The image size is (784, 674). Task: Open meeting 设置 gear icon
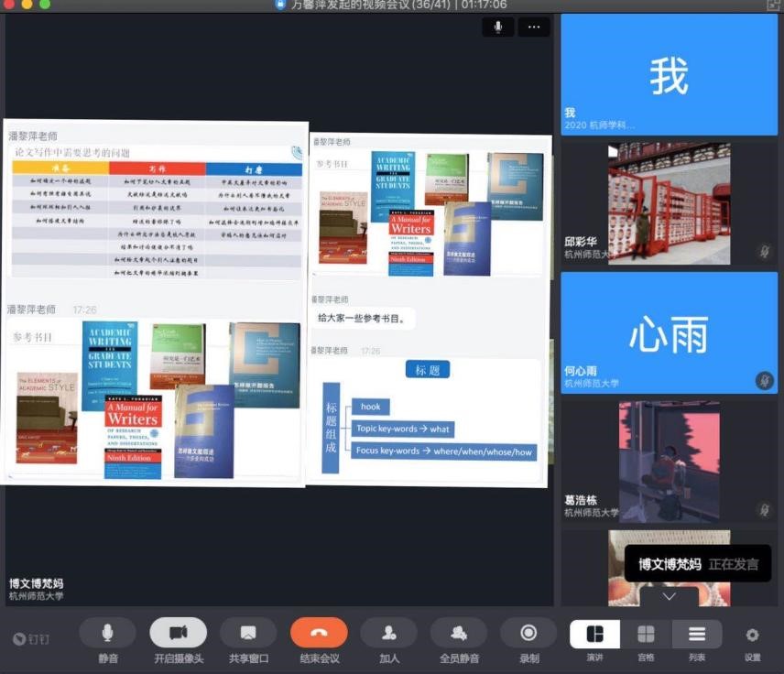coord(752,635)
